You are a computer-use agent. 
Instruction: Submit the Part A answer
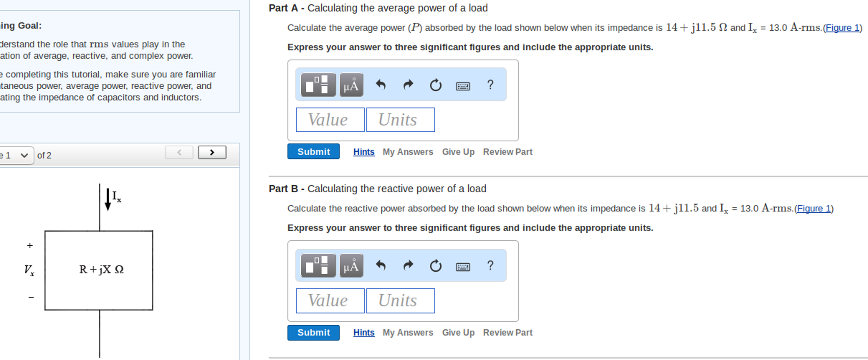click(313, 152)
